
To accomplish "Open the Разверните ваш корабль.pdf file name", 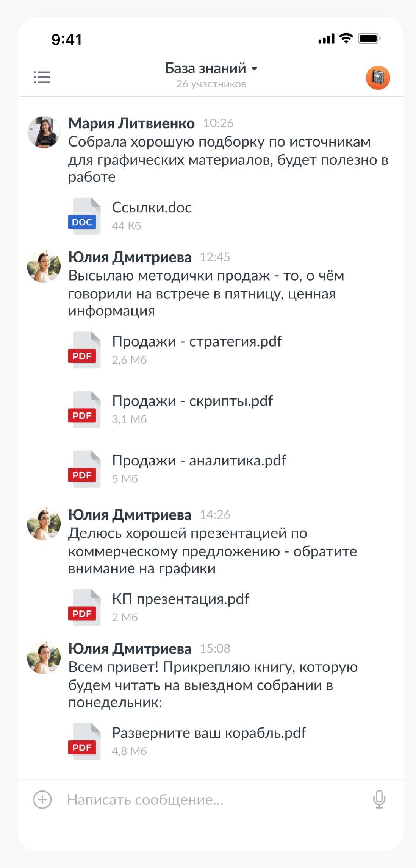I will (209, 733).
